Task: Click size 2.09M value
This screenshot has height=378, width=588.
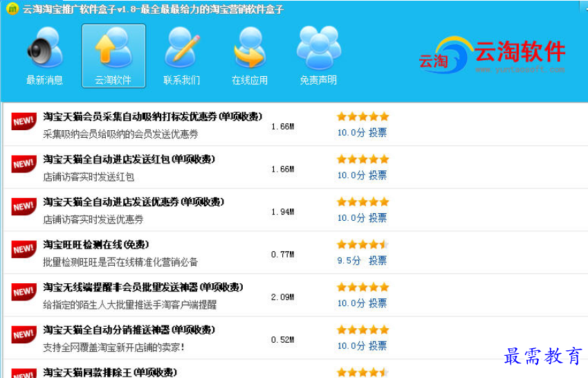Action: pos(283,297)
